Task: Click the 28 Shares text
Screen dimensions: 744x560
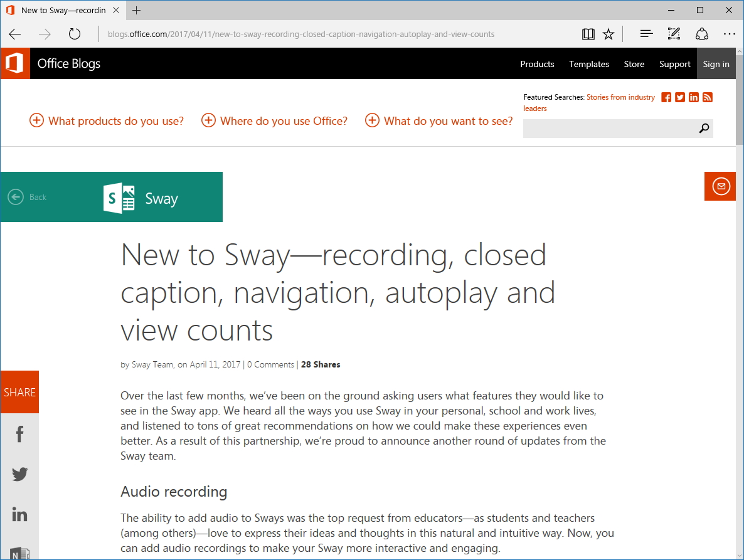Action: (321, 364)
